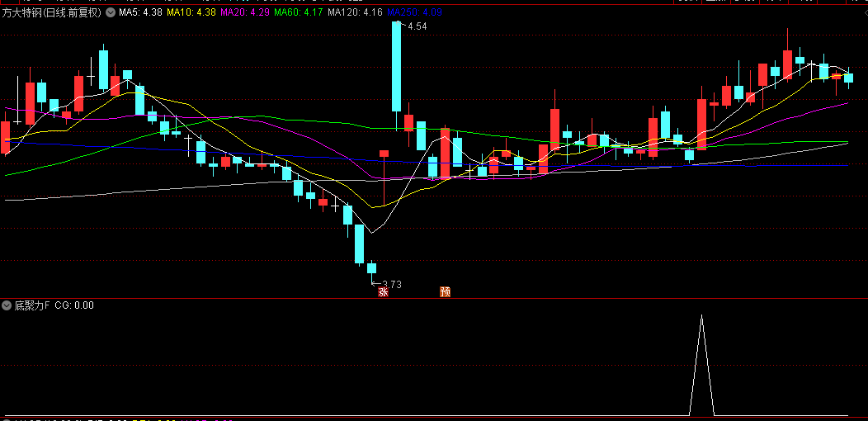Click the CG: 0.00 value label

tap(74, 305)
